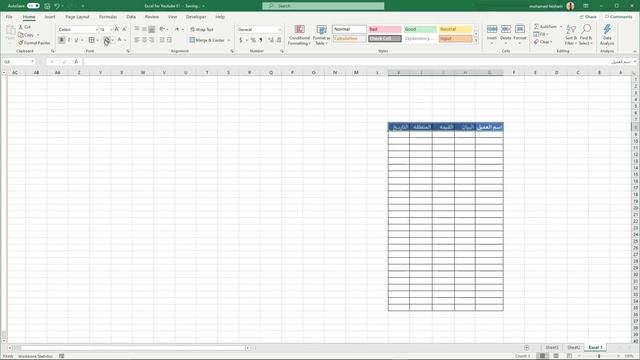Toggle bold formatting in Font group
Screen dimensions: 640x360
pyautogui.click(x=61, y=40)
